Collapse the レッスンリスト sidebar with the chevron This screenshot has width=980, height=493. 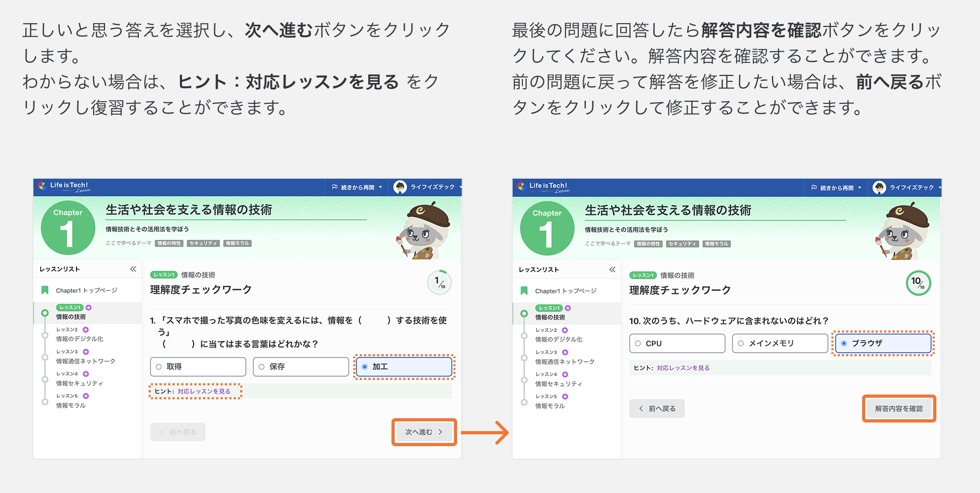point(134,269)
